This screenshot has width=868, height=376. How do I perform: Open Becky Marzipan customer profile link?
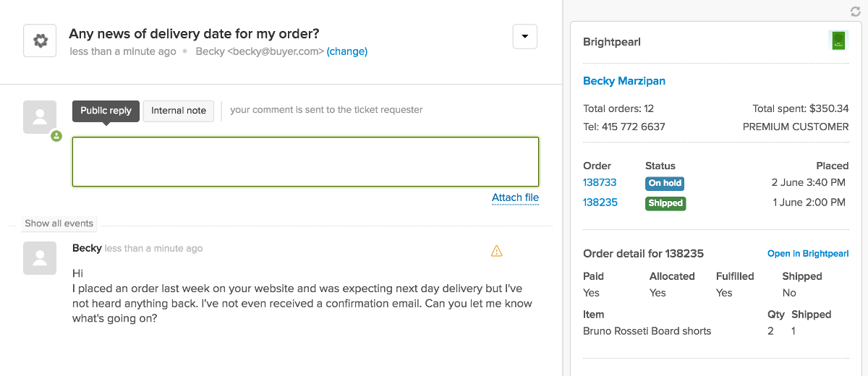pos(624,81)
